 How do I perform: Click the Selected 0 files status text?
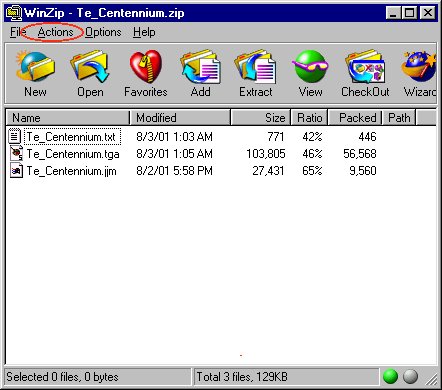(x=62, y=377)
